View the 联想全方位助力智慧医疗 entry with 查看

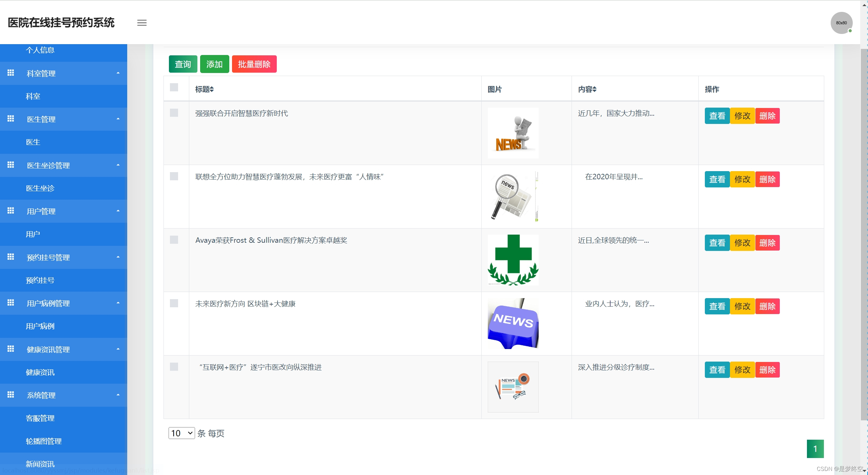(717, 180)
